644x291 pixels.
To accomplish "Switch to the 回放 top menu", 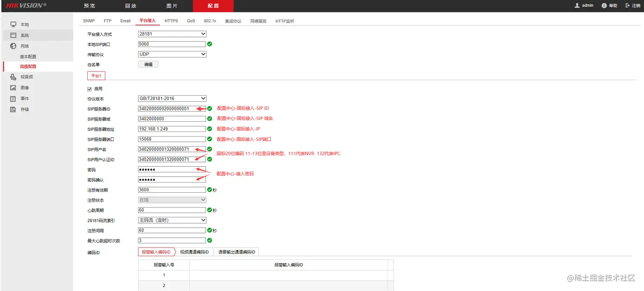I will (131, 6).
